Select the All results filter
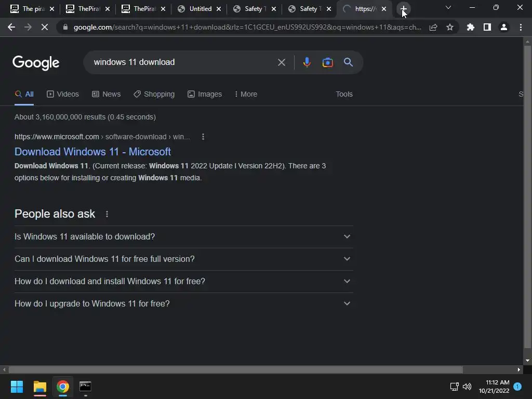 [x=24, y=95]
